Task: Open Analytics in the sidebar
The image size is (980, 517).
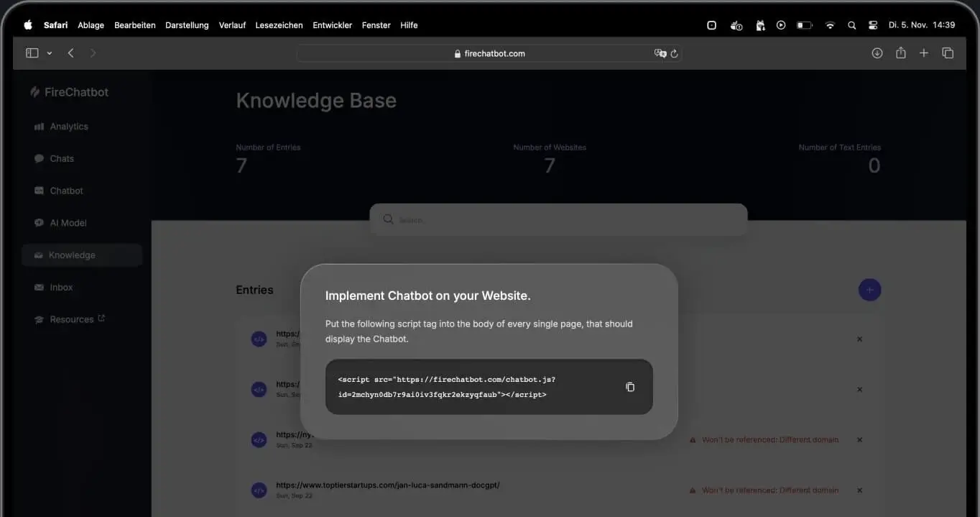Action: pos(61,127)
